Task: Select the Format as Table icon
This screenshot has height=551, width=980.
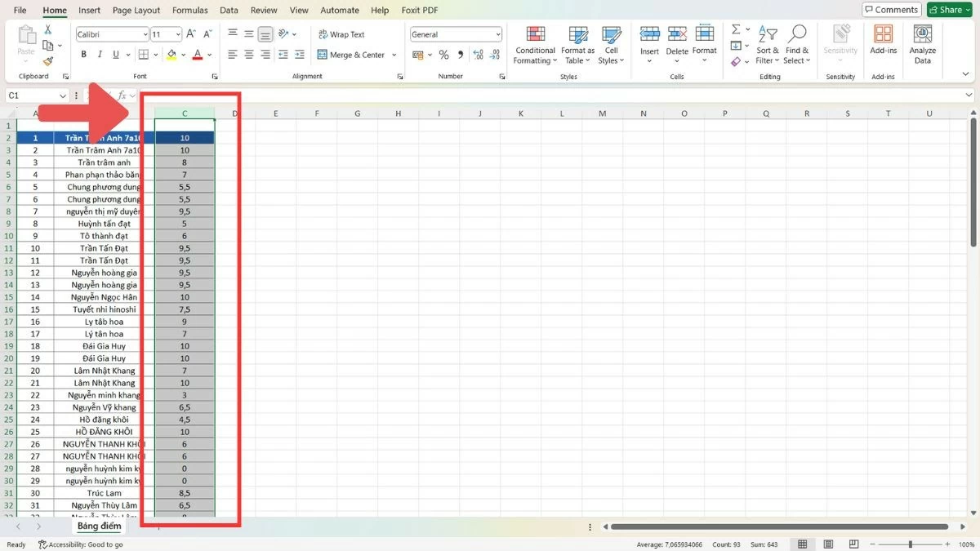Action: point(577,45)
